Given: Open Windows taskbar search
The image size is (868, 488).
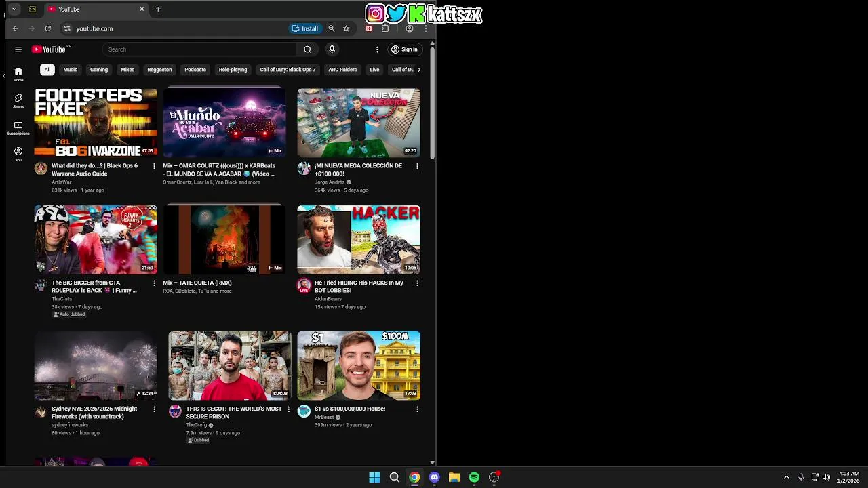Looking at the screenshot, I should coord(394,477).
